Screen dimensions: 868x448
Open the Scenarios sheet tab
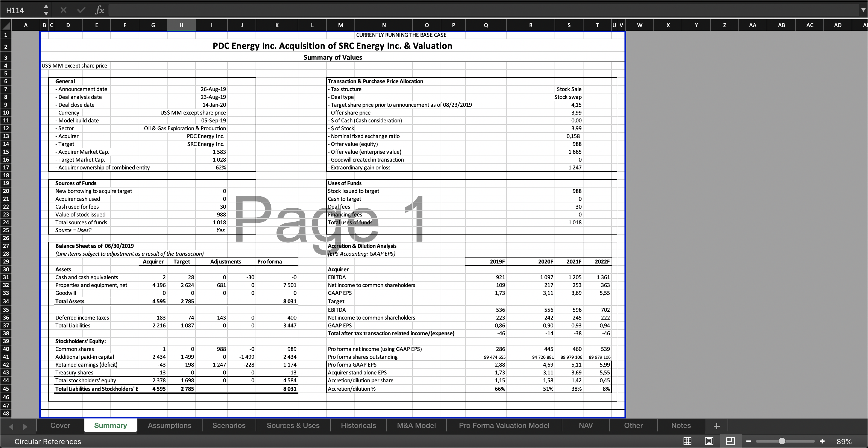click(x=229, y=425)
